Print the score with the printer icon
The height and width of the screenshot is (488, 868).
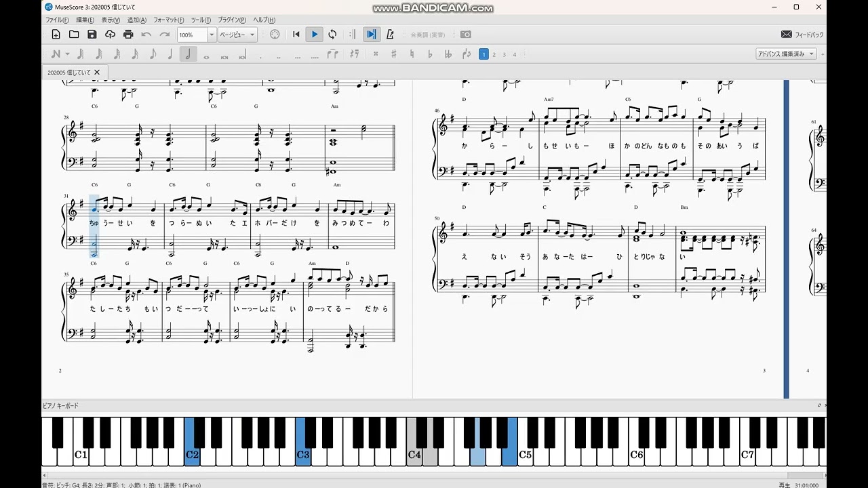coord(128,34)
